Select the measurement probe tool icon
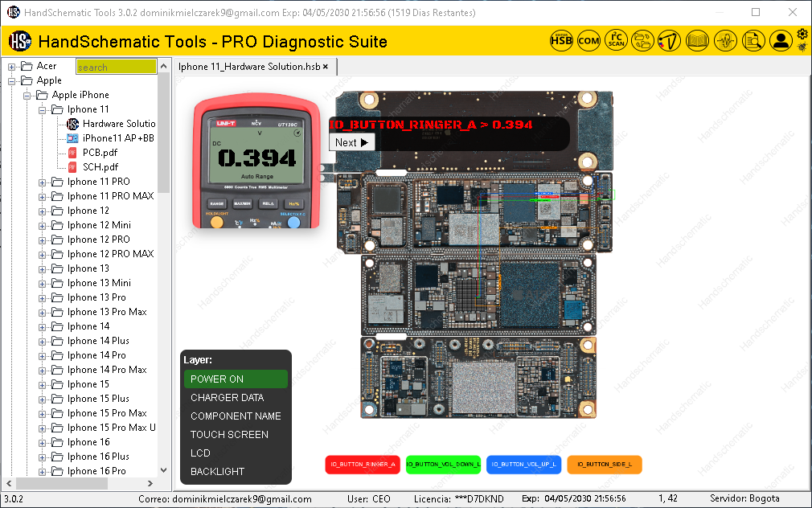The image size is (812, 508). (670, 40)
